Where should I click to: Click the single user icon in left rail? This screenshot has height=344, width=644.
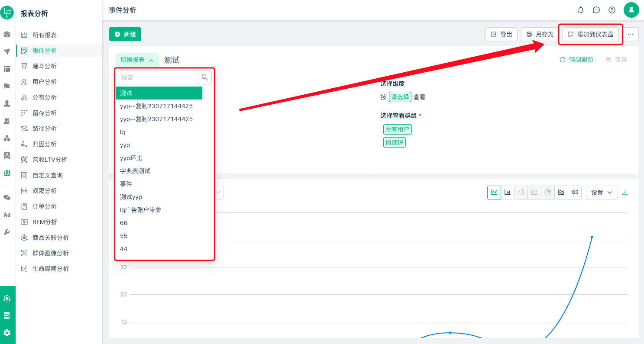click(x=7, y=103)
